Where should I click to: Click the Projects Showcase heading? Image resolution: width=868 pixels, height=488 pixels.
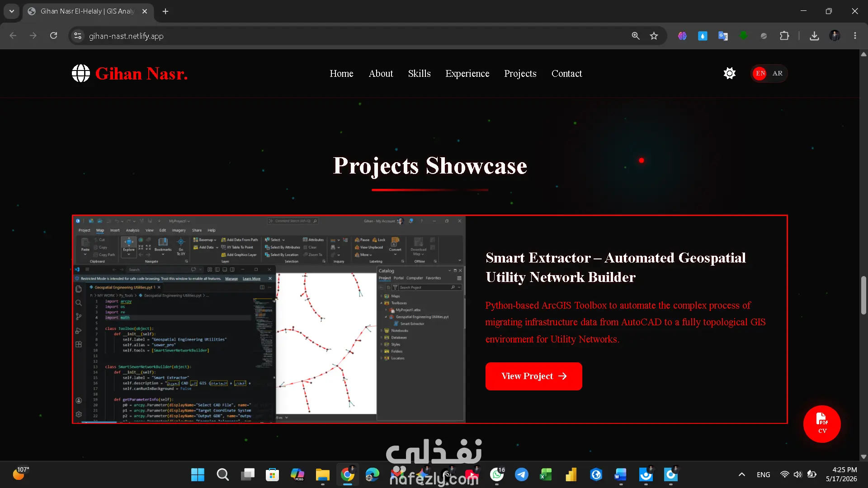tap(430, 166)
